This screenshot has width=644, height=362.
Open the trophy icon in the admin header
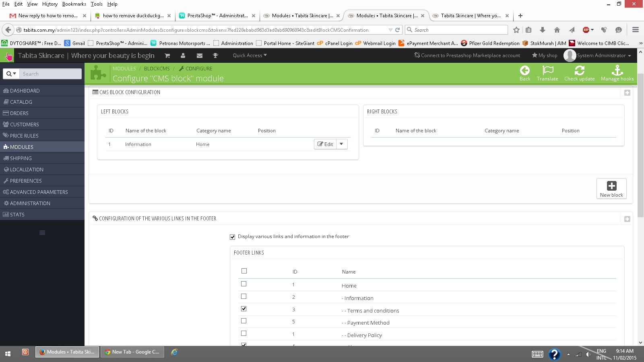coord(215,56)
